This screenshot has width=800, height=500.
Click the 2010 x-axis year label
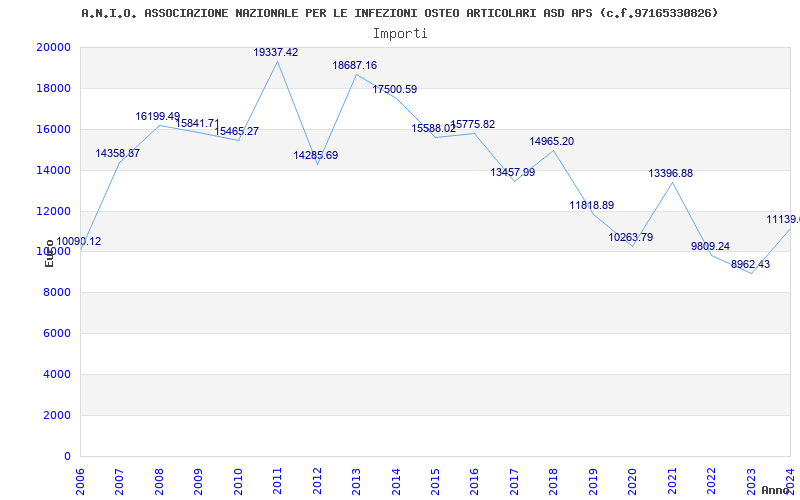pos(238,481)
